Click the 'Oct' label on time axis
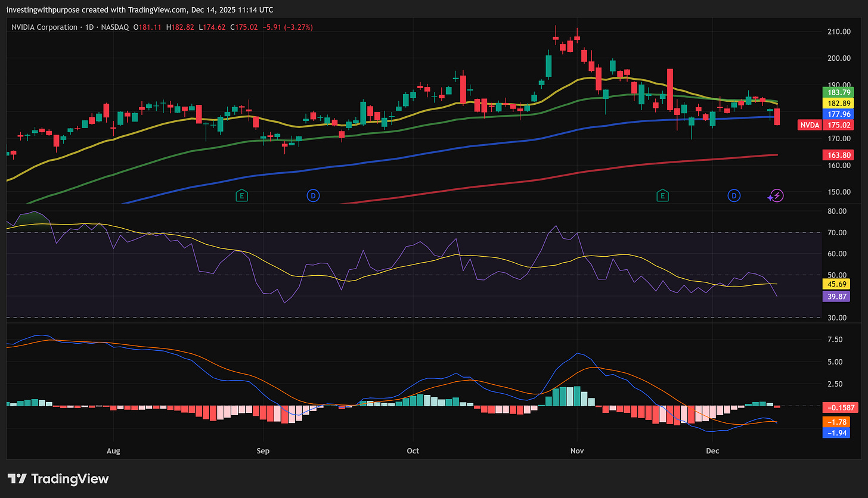This screenshot has height=498, width=868. coord(413,451)
